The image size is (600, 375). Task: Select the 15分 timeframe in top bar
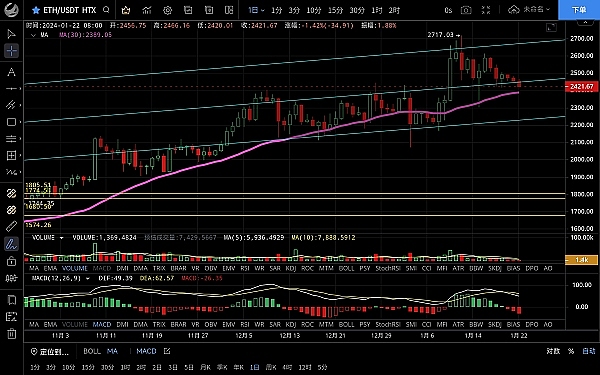pos(336,10)
